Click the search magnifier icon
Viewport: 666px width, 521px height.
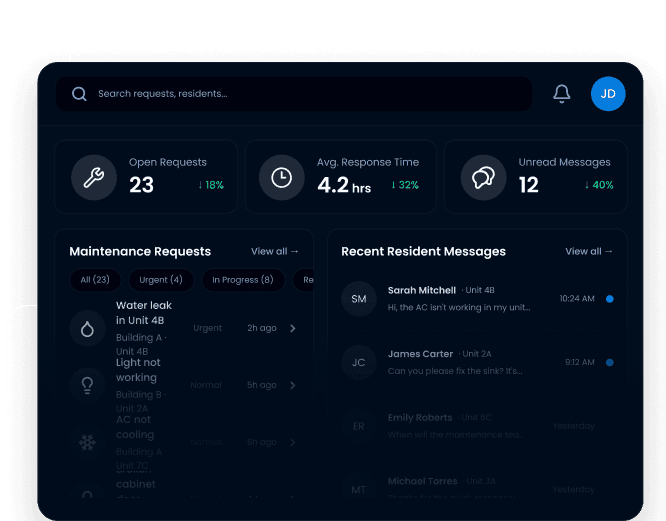pyautogui.click(x=79, y=94)
